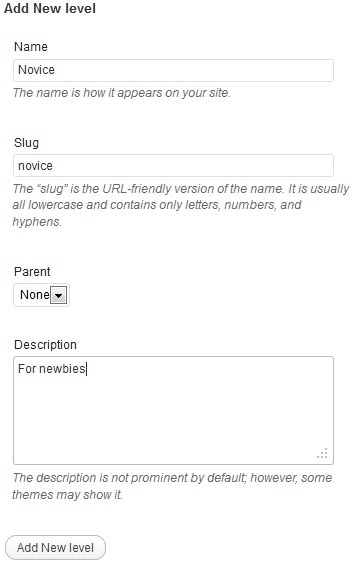Place cursor on Novice text in Name
Image resolution: width=361 pixels, height=568 pixels.
click(x=36, y=70)
